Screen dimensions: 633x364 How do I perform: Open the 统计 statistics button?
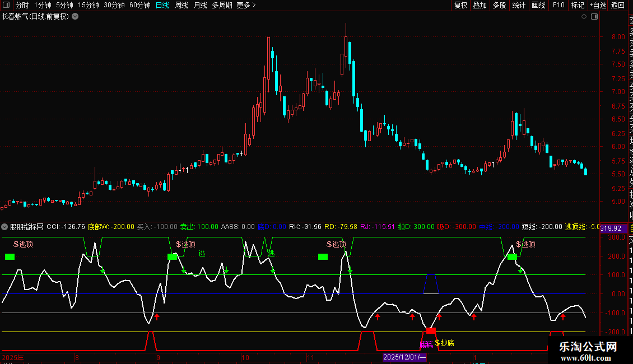(519, 5)
